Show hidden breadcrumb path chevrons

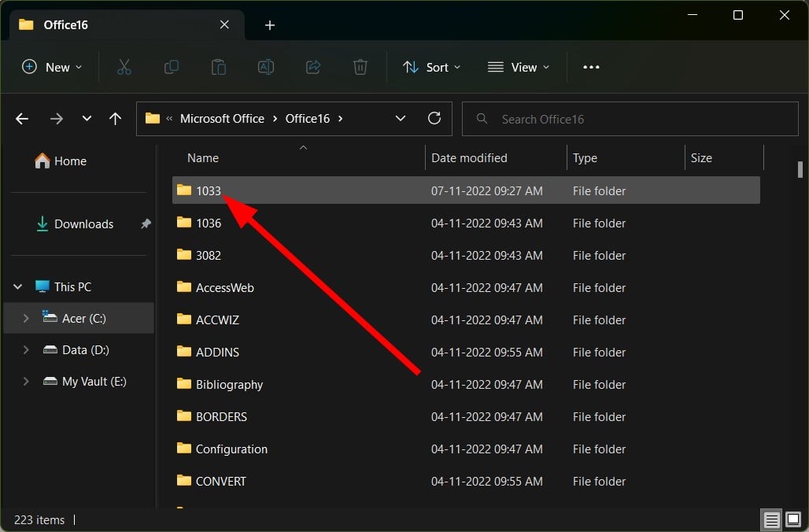[x=169, y=119]
